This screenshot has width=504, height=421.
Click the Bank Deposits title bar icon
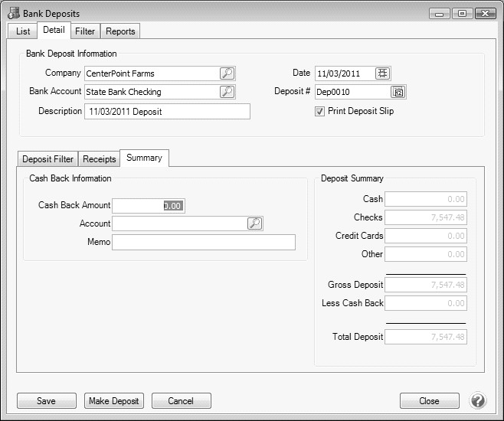pos(13,14)
